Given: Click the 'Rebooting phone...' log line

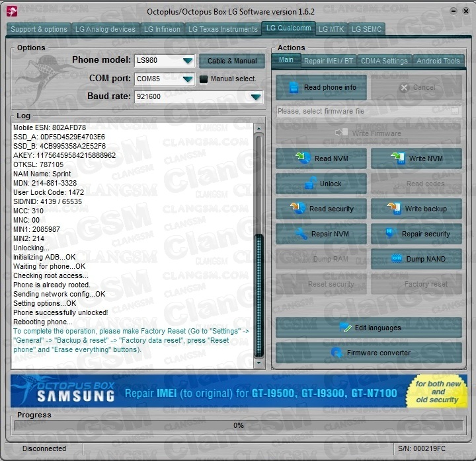Looking at the screenshot, I should pyautogui.click(x=43, y=322).
